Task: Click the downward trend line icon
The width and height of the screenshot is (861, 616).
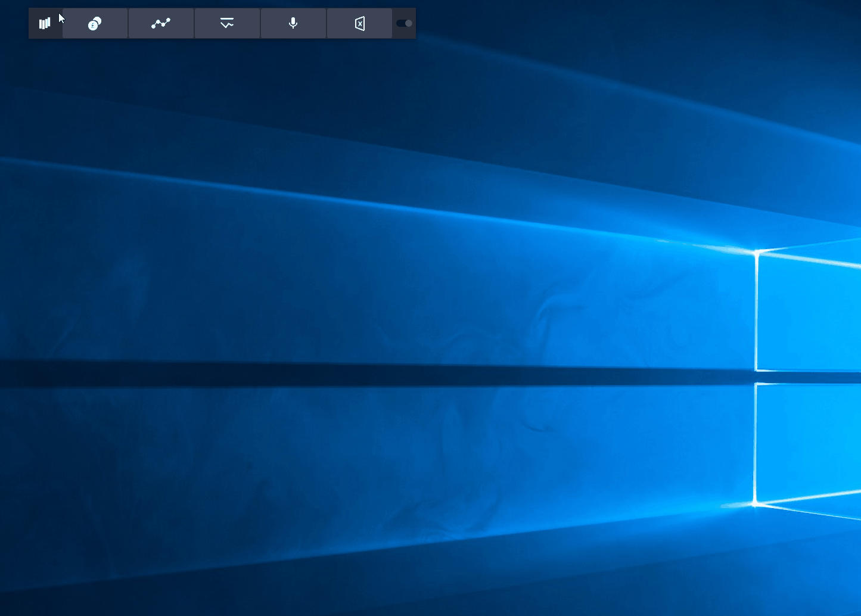Action: [227, 24]
